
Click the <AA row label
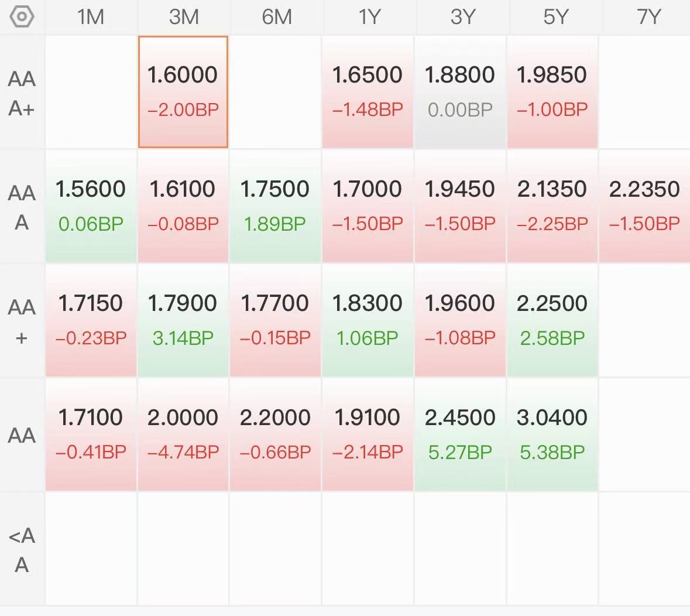click(x=22, y=549)
